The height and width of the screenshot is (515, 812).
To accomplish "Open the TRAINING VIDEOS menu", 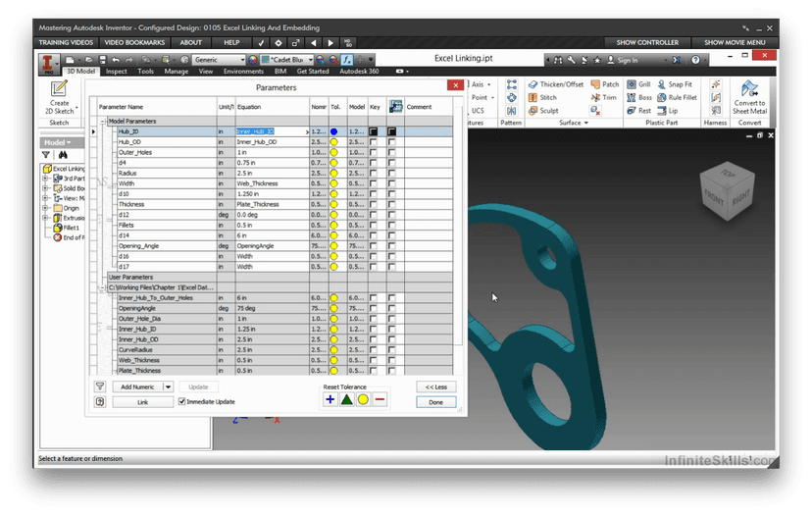I will [66, 42].
